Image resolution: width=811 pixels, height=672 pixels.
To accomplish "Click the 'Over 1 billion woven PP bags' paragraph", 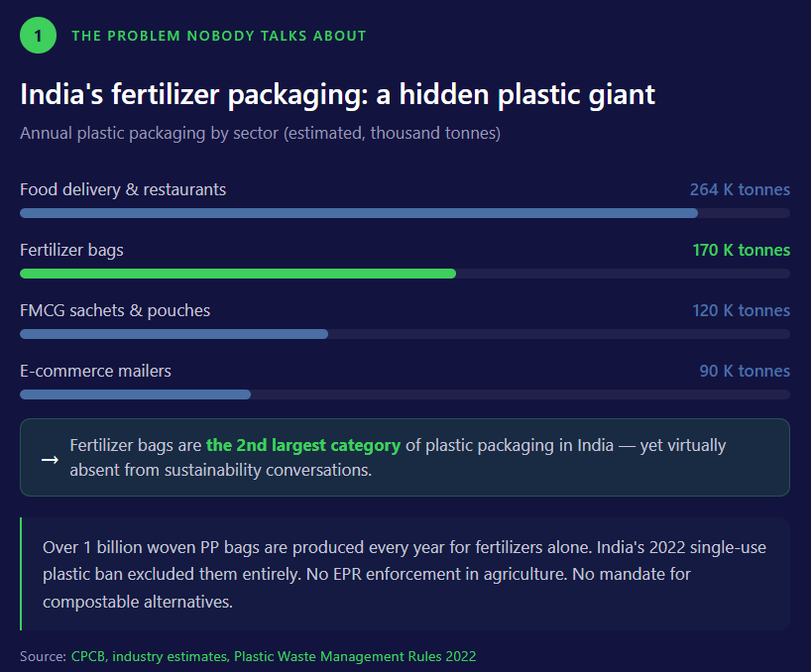I will pyautogui.click(x=405, y=574).
